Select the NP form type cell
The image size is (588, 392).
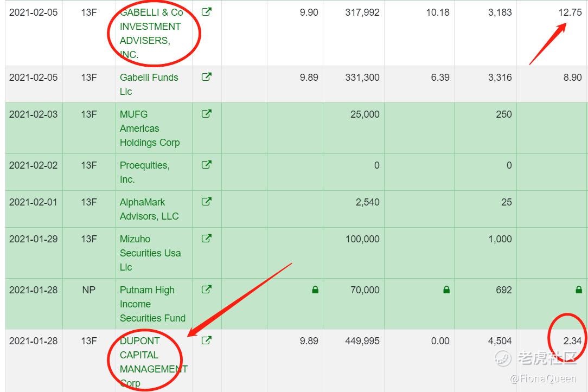click(x=89, y=290)
